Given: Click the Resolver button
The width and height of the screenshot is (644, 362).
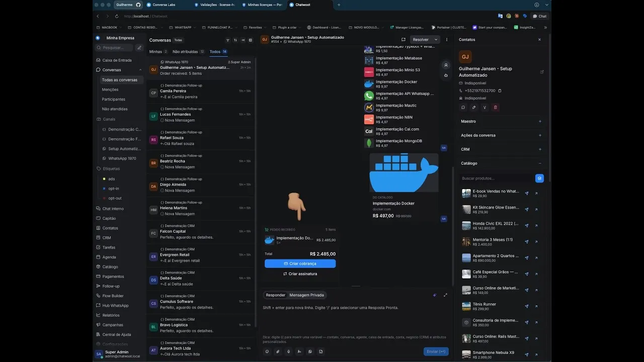Looking at the screenshot, I should [421, 40].
